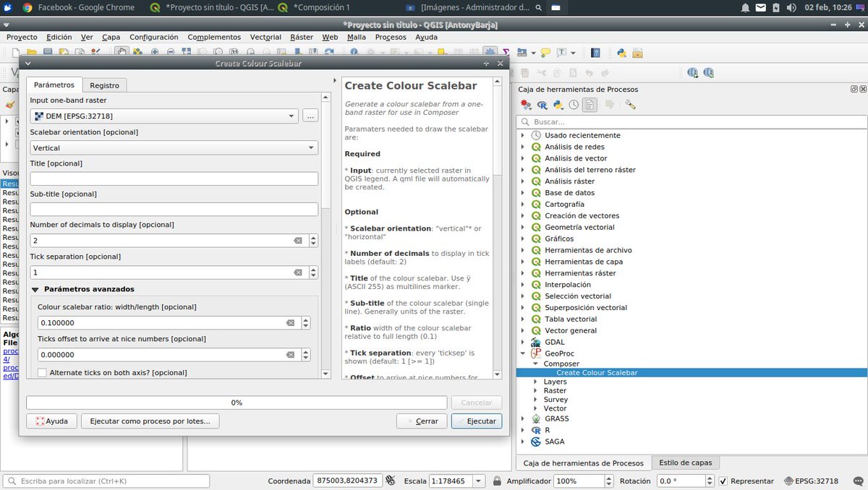Click the map tips speech bubble icon
Screen dimensions: 868x490
coord(545,53)
